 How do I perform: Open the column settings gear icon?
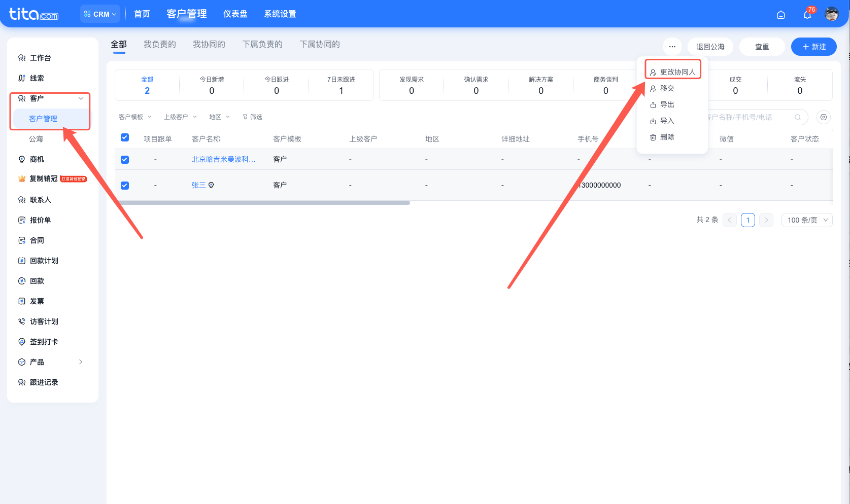[x=824, y=117]
